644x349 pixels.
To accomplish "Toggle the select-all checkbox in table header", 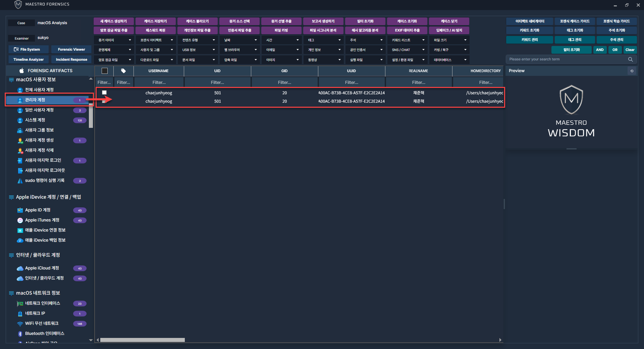I will 105,71.
